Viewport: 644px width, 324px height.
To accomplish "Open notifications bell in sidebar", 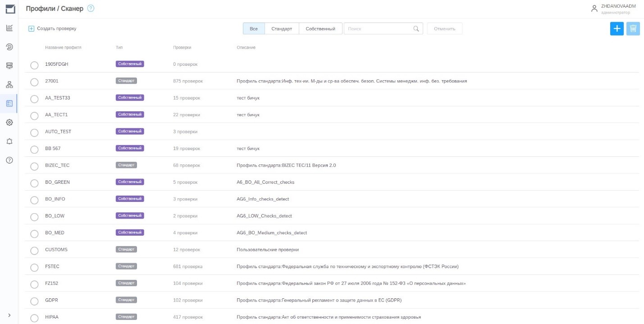I will coord(9,141).
